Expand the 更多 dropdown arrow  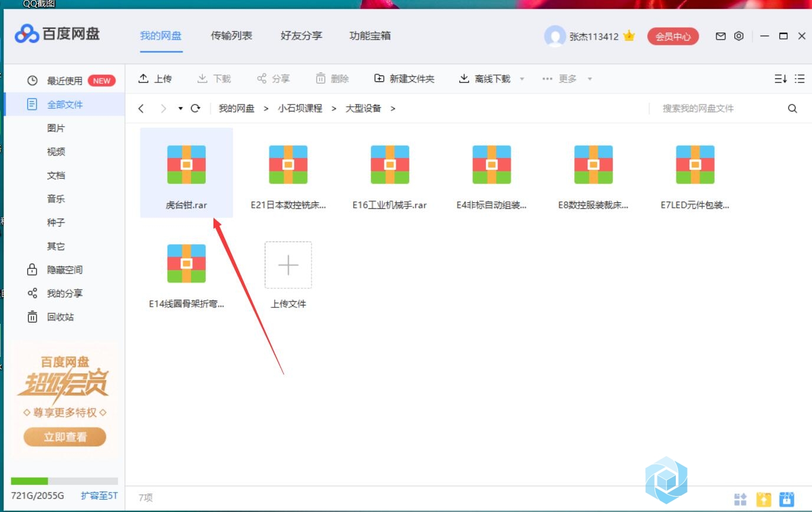(x=590, y=79)
